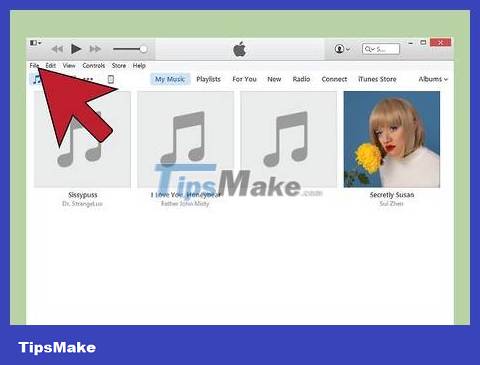This screenshot has height=365, width=480.
Task: Click the Father John Misty artist name
Action: (x=185, y=203)
